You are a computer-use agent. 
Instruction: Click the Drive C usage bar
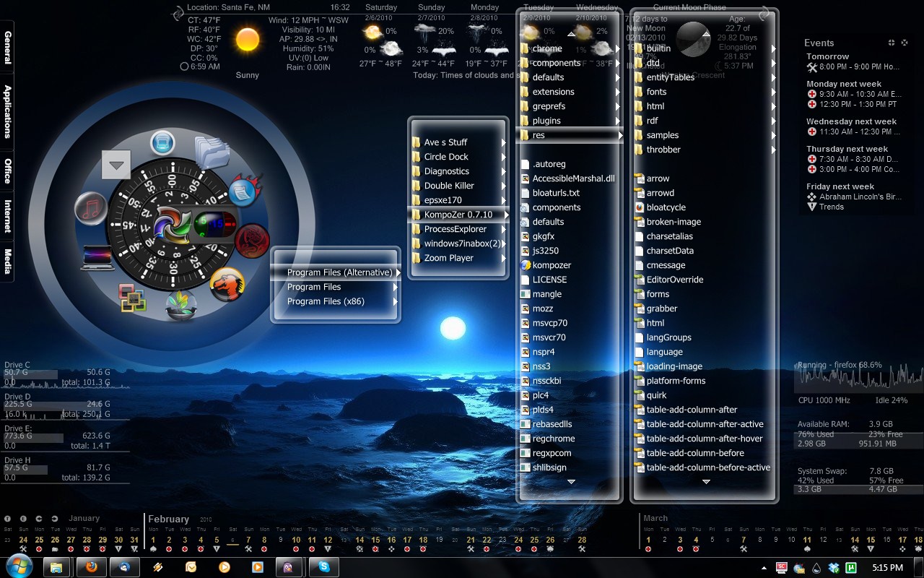pyautogui.click(x=30, y=374)
